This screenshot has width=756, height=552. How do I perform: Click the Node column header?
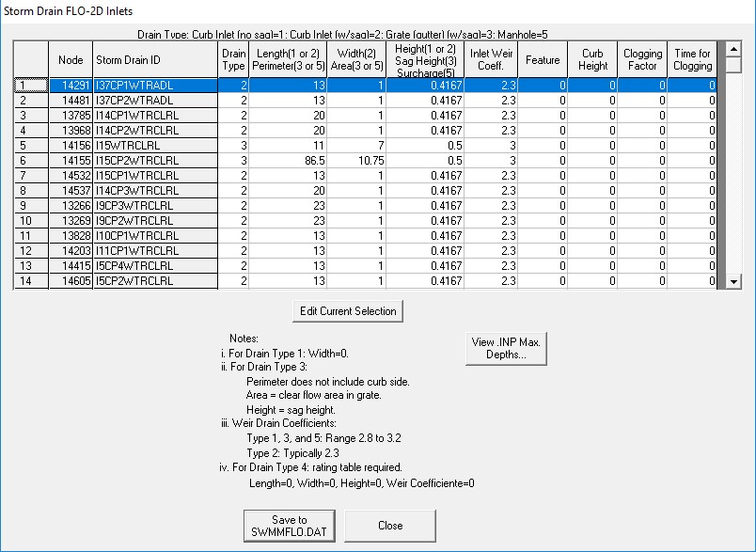71,60
